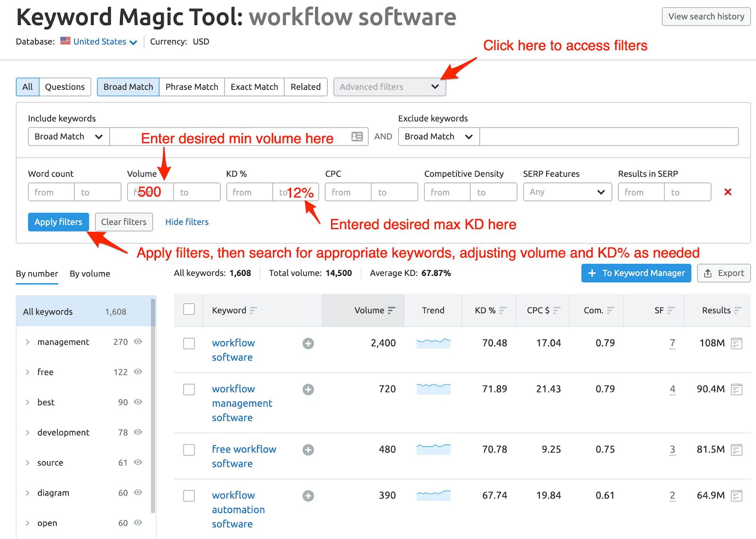The height and width of the screenshot is (539, 756).
Task: Check 'workflow management software' row checkbox
Action: [189, 389]
